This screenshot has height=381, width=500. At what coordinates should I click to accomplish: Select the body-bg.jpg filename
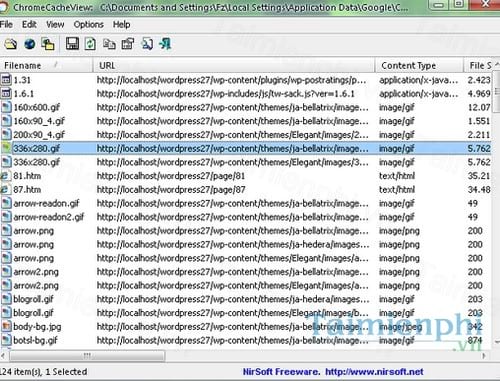coord(37,326)
